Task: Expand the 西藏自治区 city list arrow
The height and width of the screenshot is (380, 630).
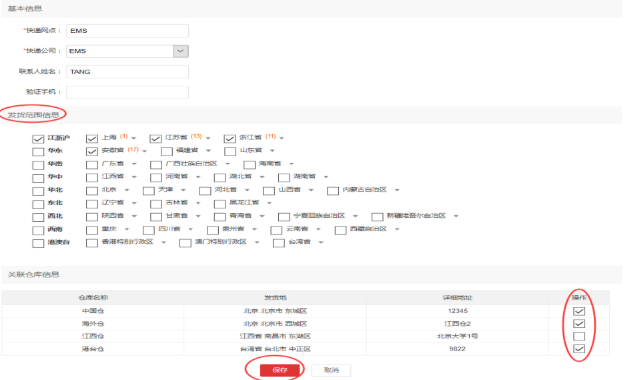Action: point(397,229)
